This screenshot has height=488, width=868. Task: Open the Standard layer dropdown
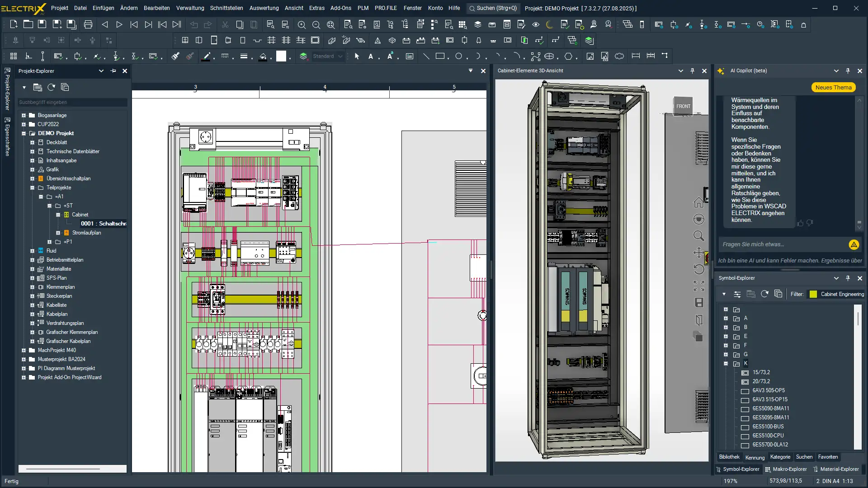(340, 56)
